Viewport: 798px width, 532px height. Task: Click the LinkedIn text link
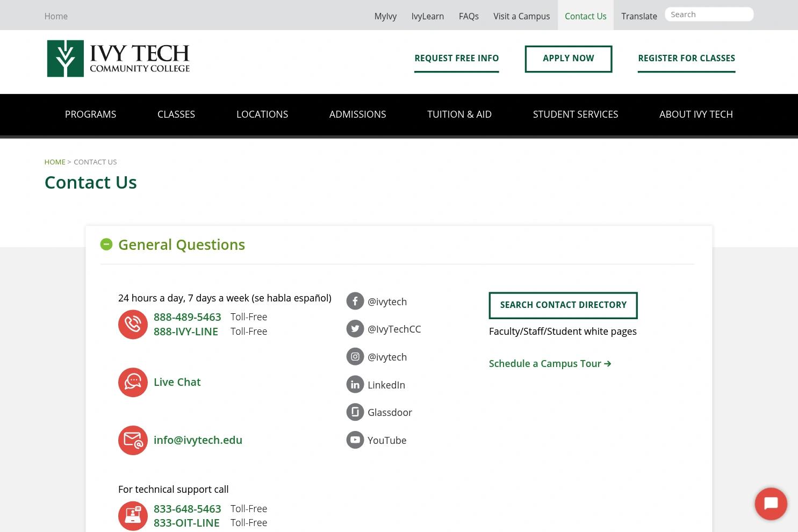pos(386,385)
